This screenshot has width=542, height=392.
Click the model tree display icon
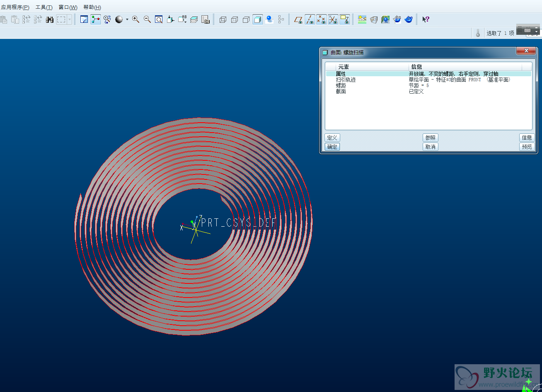[281, 19]
